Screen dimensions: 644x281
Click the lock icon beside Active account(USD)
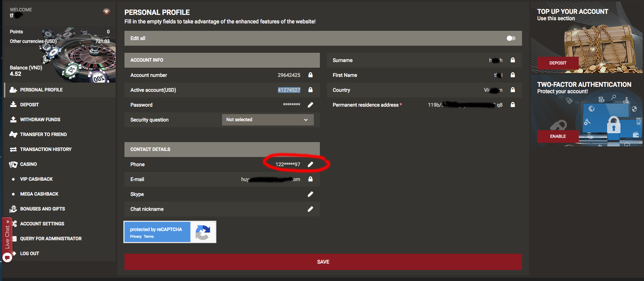tap(310, 90)
